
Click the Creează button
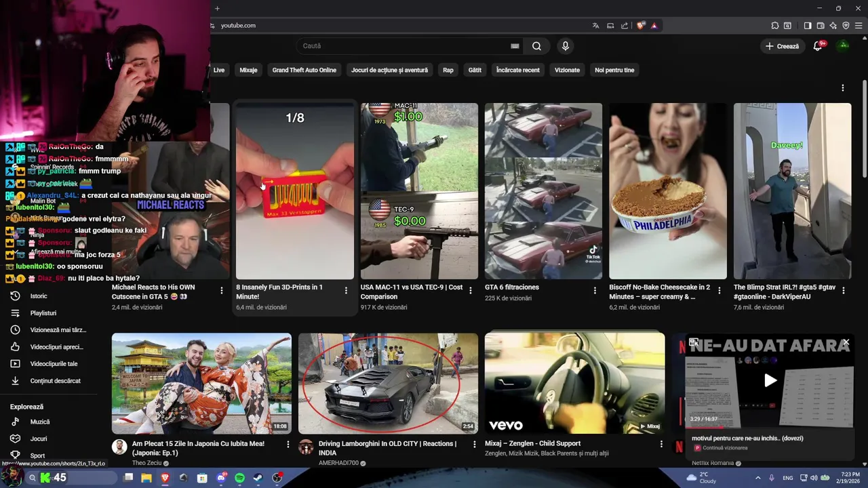coord(783,46)
